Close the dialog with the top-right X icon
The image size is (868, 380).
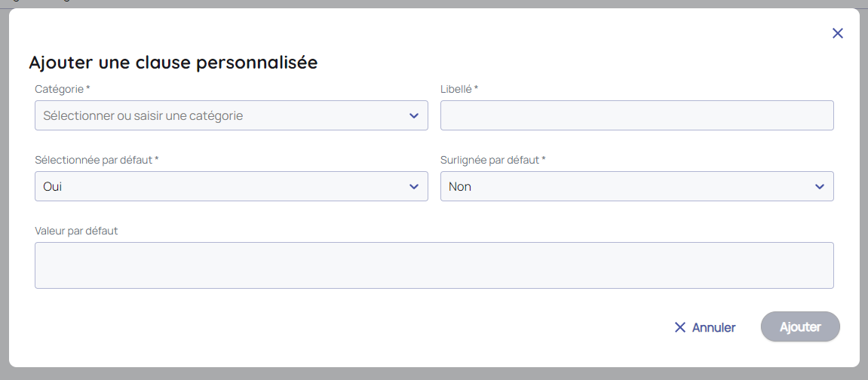pos(837,33)
